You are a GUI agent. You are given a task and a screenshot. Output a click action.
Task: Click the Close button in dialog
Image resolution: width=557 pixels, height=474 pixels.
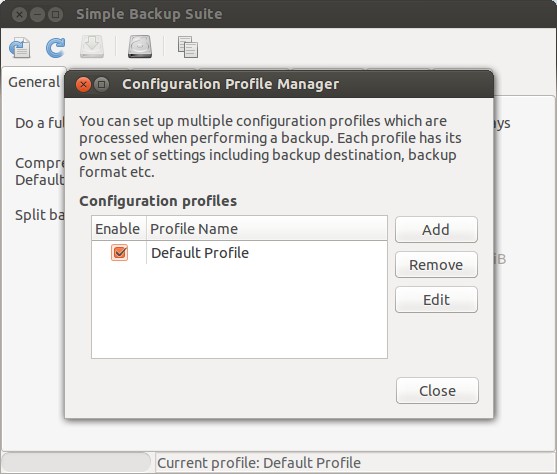click(437, 390)
